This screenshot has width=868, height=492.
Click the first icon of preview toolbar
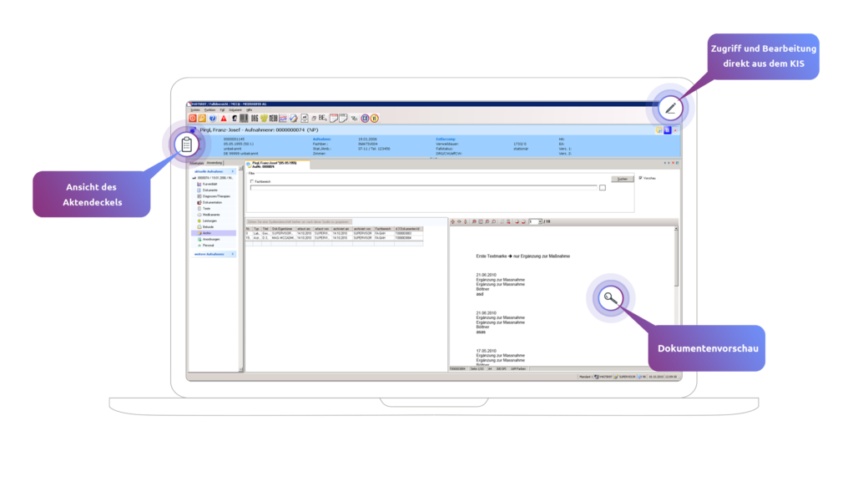(x=452, y=221)
